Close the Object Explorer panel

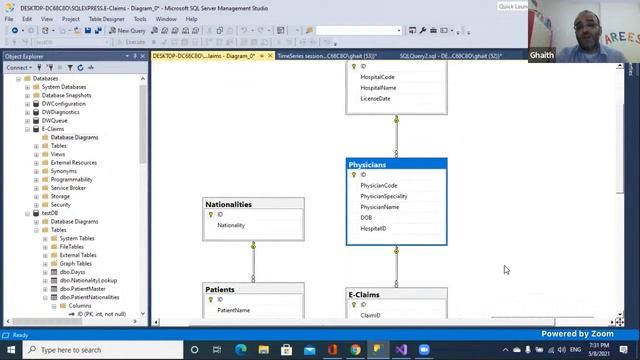[142, 56]
